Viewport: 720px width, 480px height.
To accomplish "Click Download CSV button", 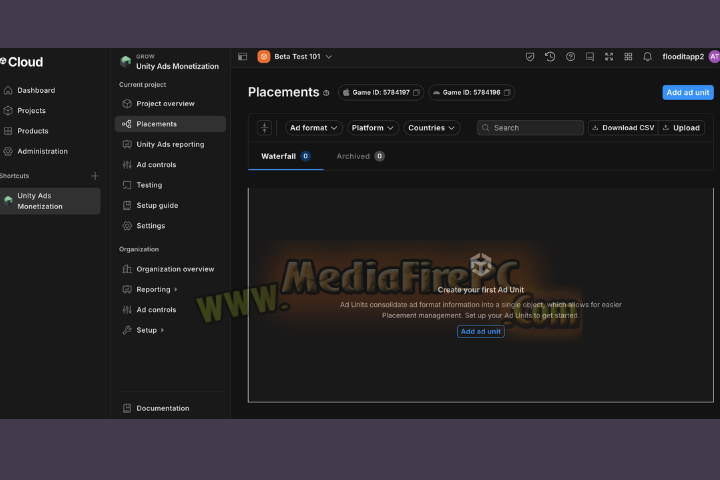I will 623,128.
